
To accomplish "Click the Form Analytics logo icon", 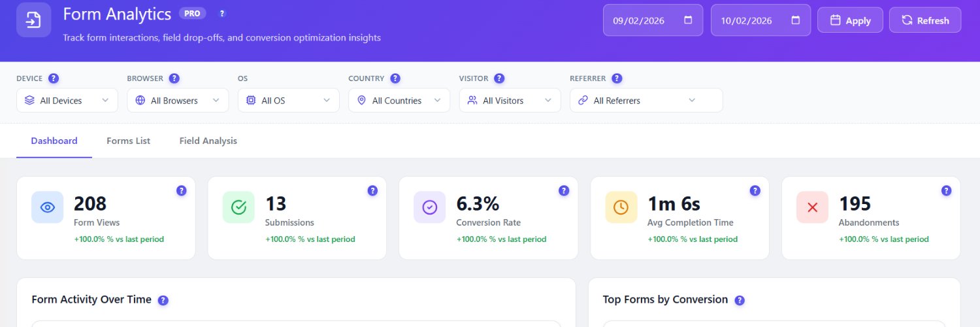I will [x=33, y=20].
